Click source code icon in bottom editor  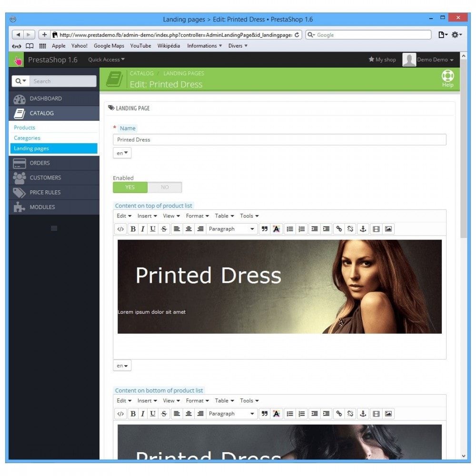tap(120, 414)
